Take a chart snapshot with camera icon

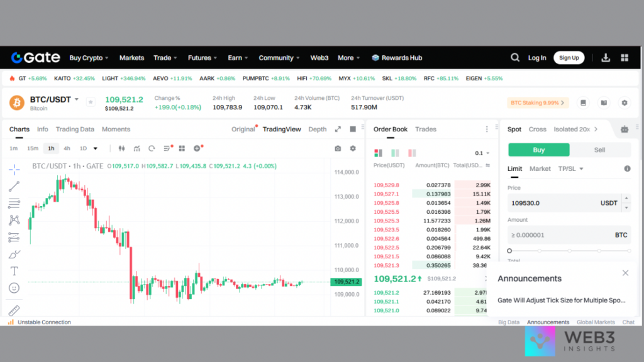338,148
